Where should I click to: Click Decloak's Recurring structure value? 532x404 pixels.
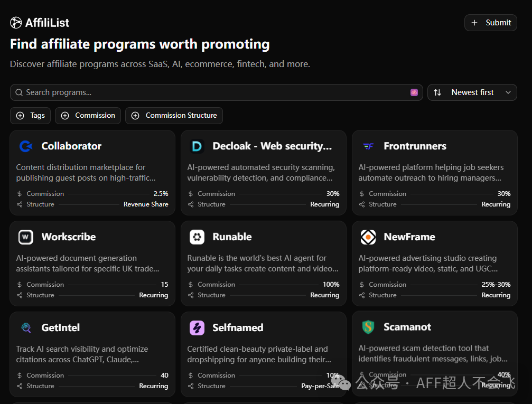pyautogui.click(x=325, y=204)
